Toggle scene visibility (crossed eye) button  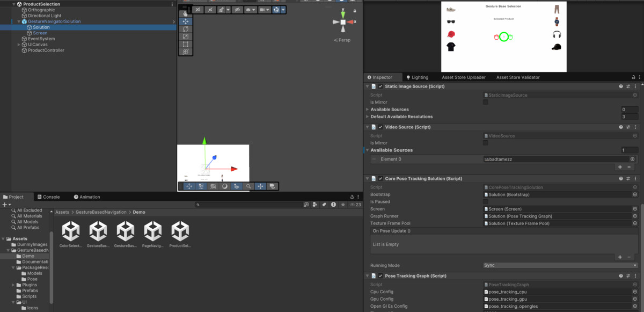click(x=237, y=10)
